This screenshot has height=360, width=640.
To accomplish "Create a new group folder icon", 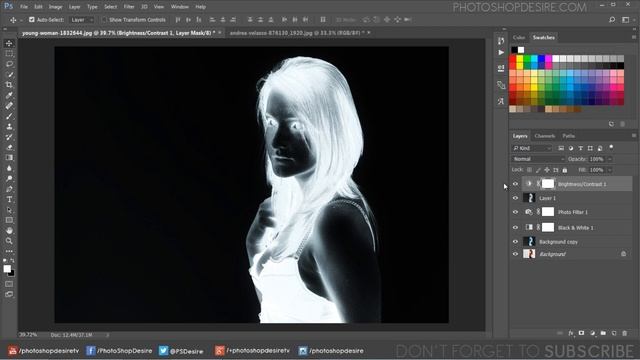I will (x=603, y=333).
